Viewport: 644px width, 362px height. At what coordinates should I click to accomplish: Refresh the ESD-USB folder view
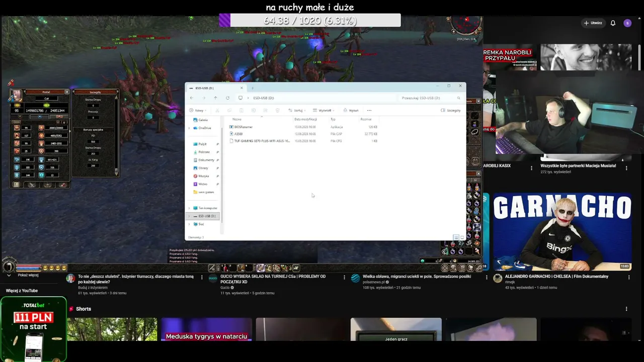tap(227, 98)
